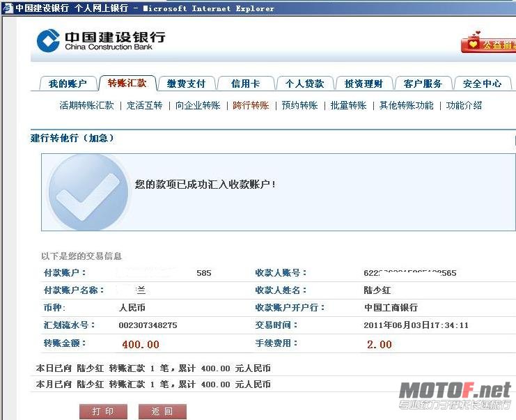Click the 以下是您的交易信息 label

(81, 256)
